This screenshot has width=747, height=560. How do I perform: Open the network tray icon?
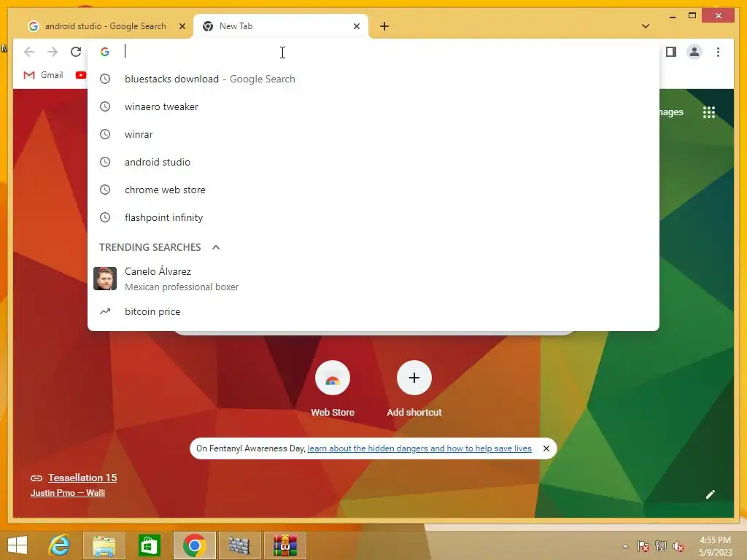pyautogui.click(x=661, y=546)
